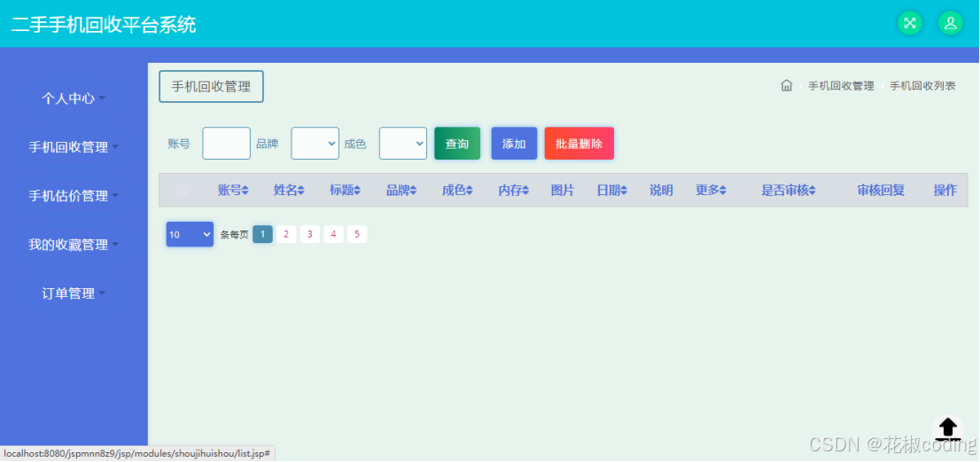Expand the 订单管理 sidebar menu
This screenshot has height=462, width=980.
[x=74, y=294]
